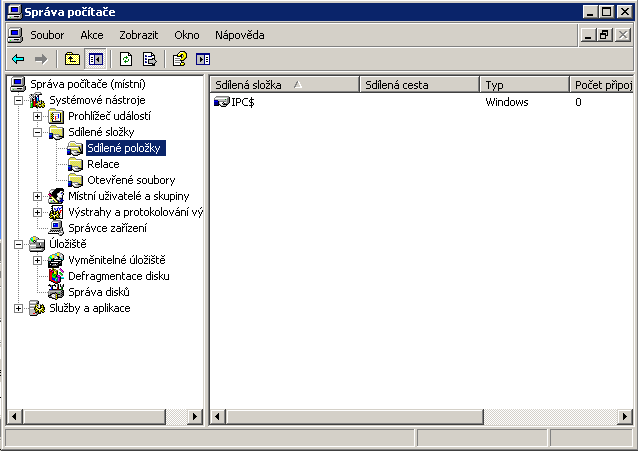Click tree pane scroll right arrow
The height and width of the screenshot is (451, 638).
(x=194, y=417)
